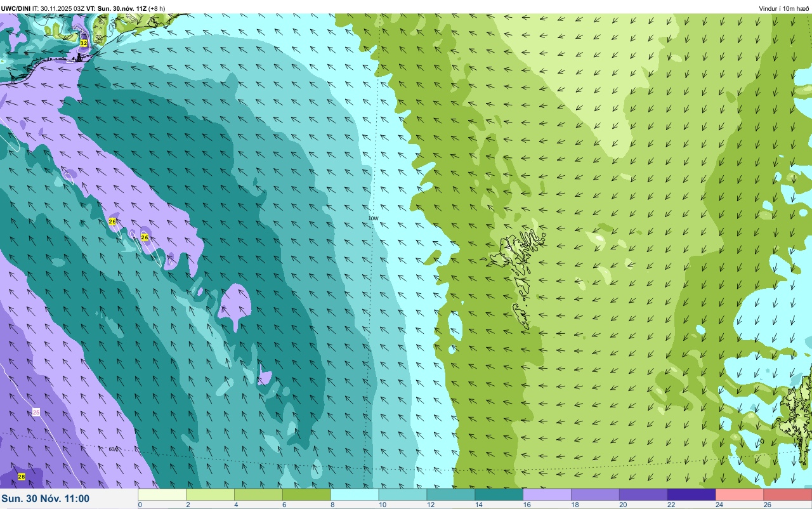Click the yellow "32" wind label near Iceland
The height and width of the screenshot is (509, 812).
pyautogui.click(x=84, y=43)
